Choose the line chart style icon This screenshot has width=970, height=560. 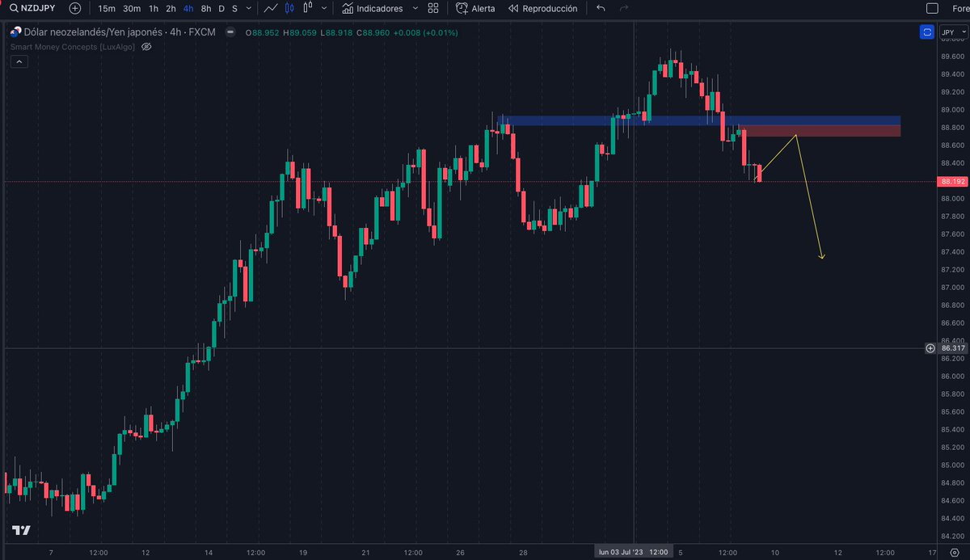[x=271, y=8]
